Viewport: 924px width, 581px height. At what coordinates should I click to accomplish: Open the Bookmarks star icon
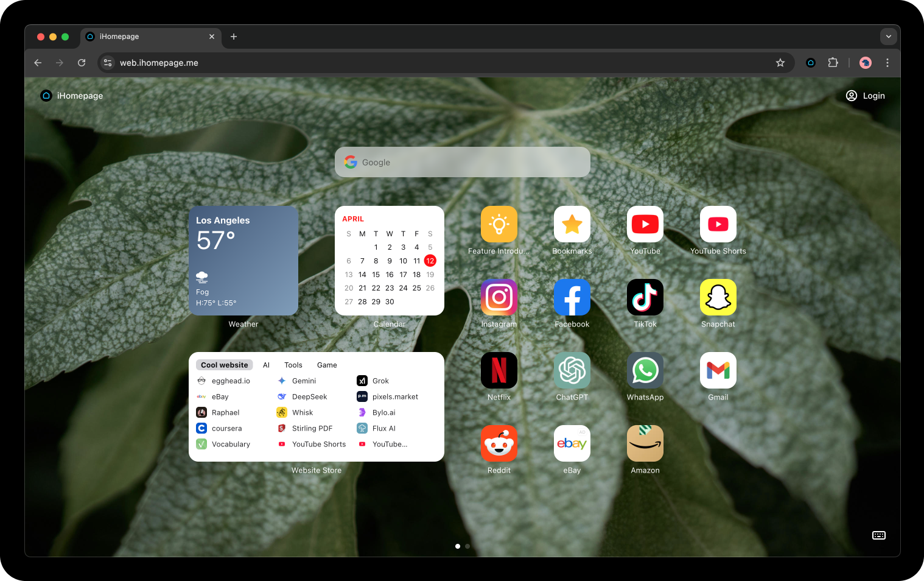(x=572, y=224)
